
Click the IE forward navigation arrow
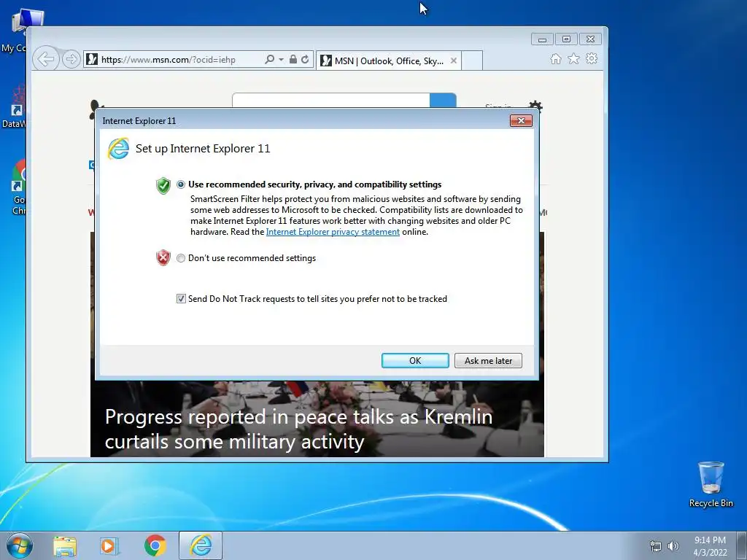71,59
